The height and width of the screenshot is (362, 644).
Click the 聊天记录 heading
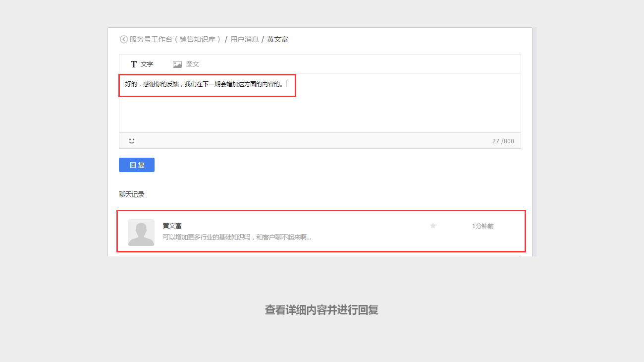point(132,194)
